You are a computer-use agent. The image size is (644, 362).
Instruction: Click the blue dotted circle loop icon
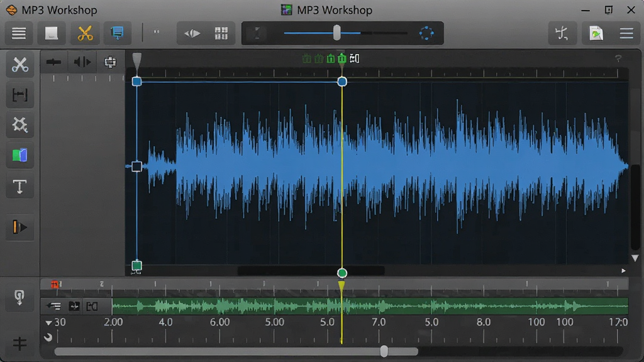[426, 33]
